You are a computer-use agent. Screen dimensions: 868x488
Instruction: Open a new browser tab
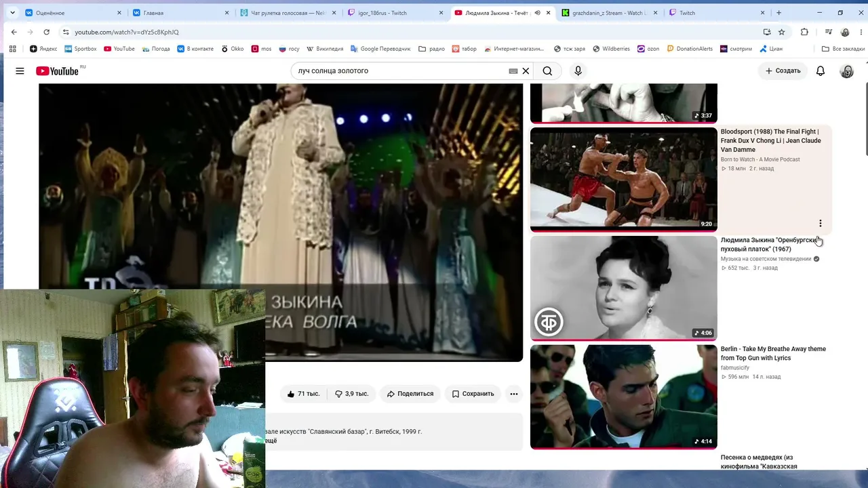[x=778, y=13]
